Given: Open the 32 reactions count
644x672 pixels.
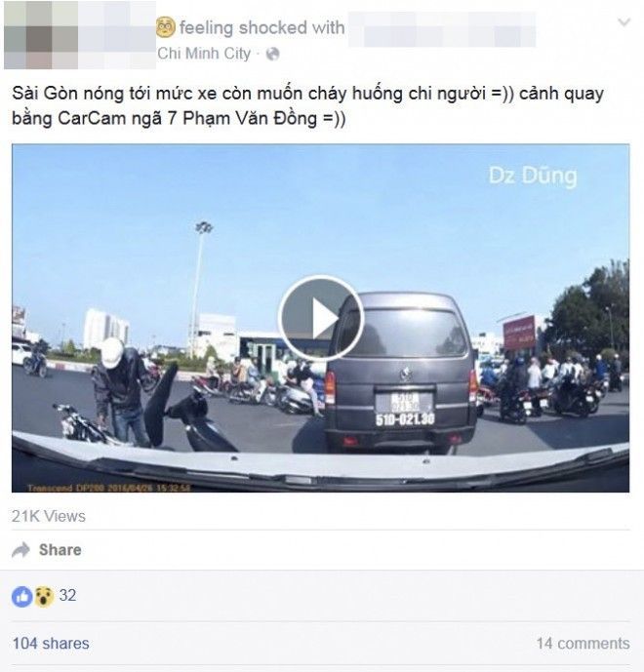Looking at the screenshot, I should (67, 595).
